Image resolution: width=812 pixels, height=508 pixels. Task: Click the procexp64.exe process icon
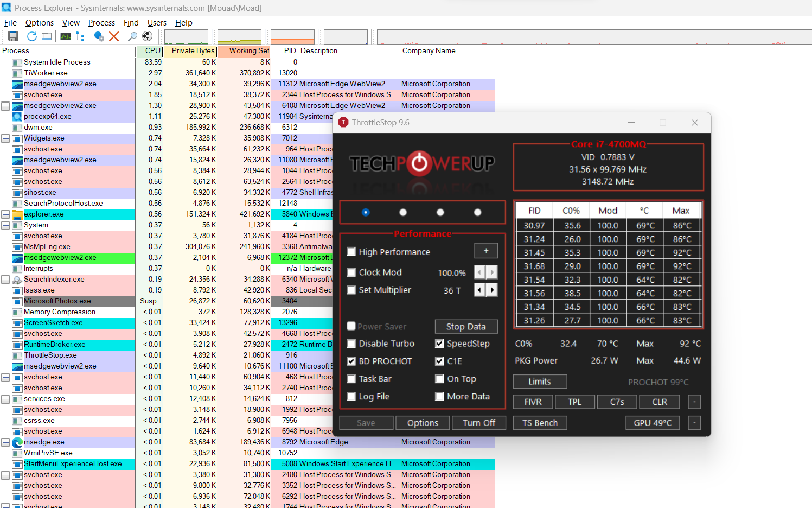17,116
